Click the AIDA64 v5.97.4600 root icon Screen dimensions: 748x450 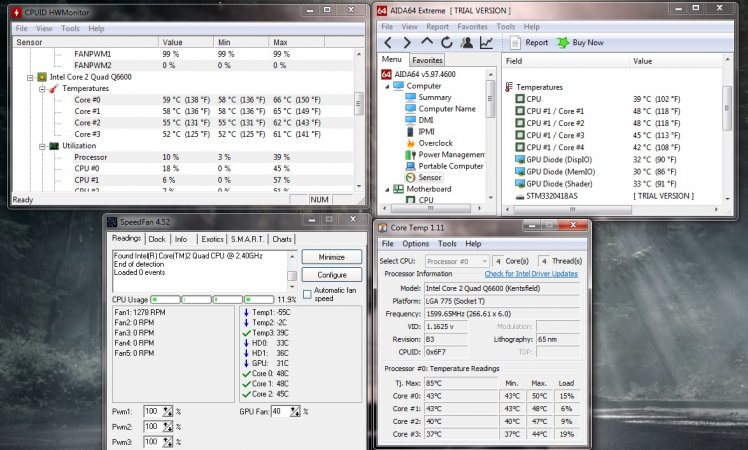coord(386,74)
